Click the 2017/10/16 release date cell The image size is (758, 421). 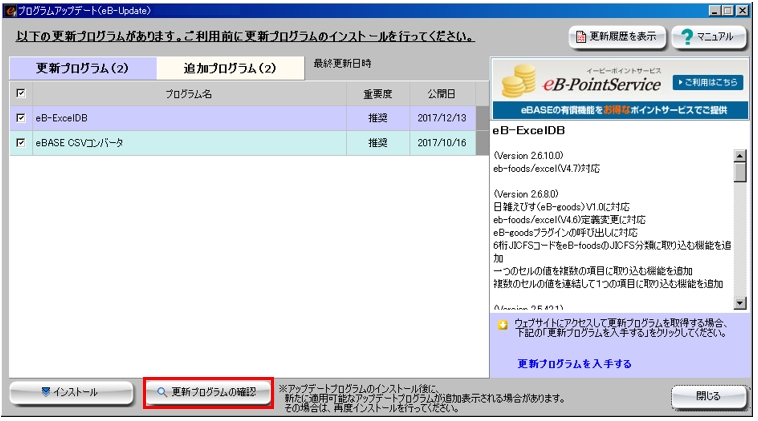(442, 143)
